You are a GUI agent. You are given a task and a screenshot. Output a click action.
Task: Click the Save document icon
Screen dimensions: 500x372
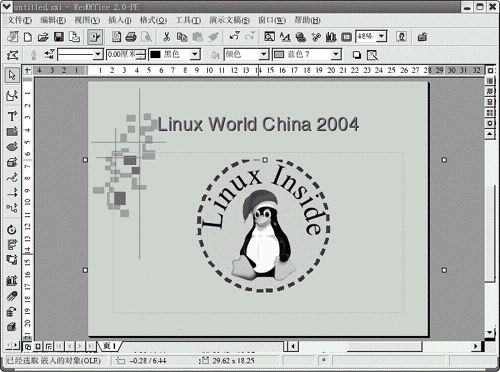tap(59, 37)
